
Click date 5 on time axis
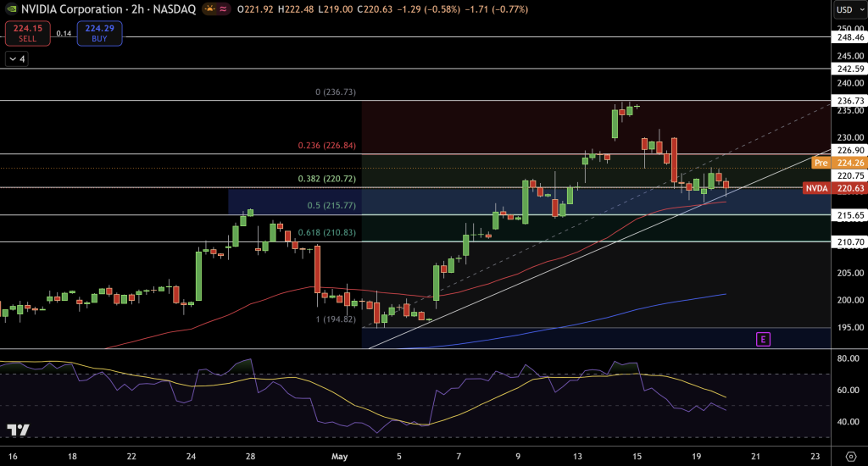(398, 457)
